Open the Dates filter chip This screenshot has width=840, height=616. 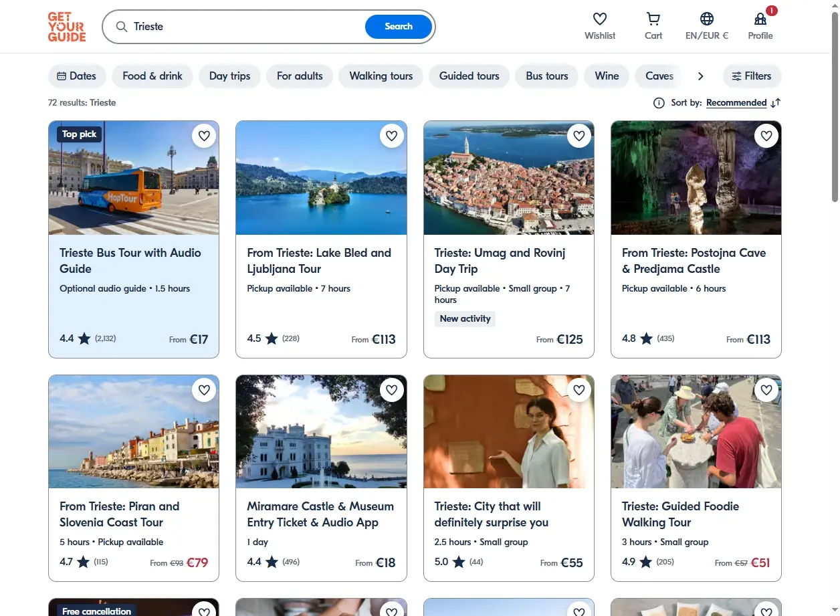pos(77,76)
